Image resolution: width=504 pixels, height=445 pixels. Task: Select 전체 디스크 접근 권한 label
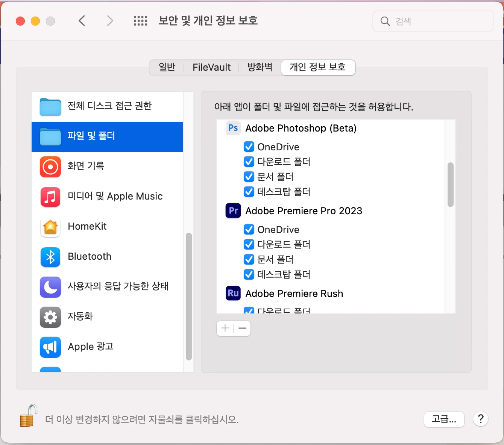[x=109, y=106]
